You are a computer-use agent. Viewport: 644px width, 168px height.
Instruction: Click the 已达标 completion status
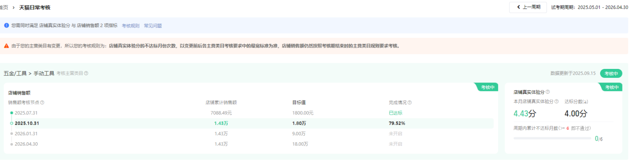coord(395,113)
